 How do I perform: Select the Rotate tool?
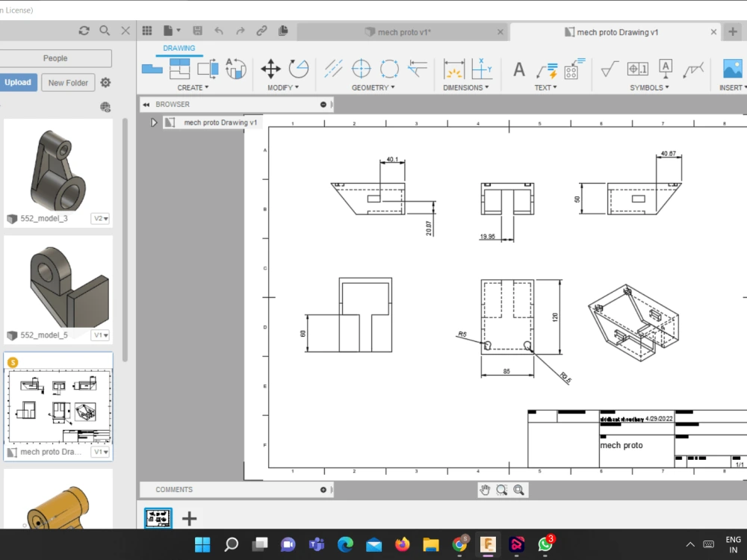298,69
